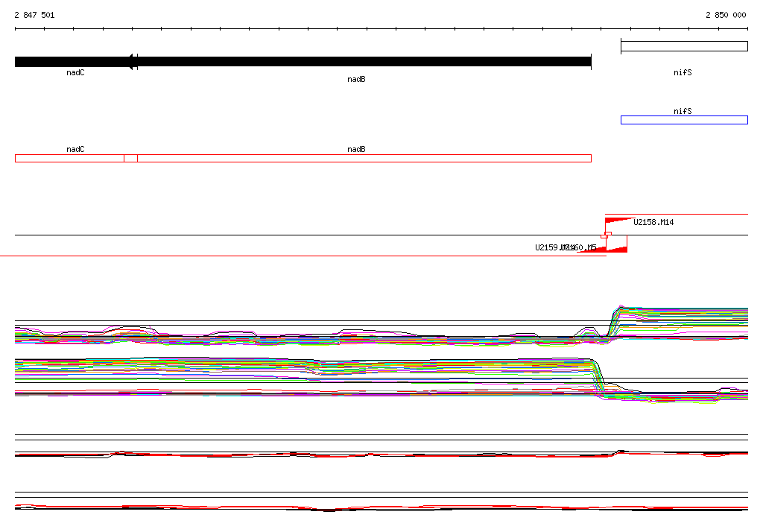Click the nadB label under the black bar
The image size is (763, 532).
pos(356,79)
